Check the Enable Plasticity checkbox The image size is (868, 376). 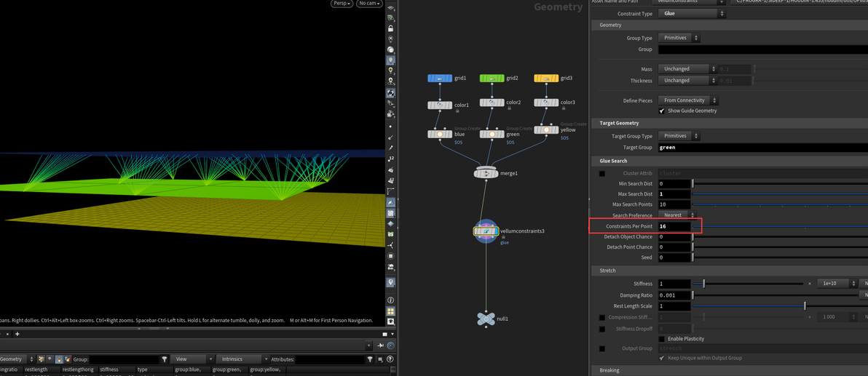coord(661,338)
